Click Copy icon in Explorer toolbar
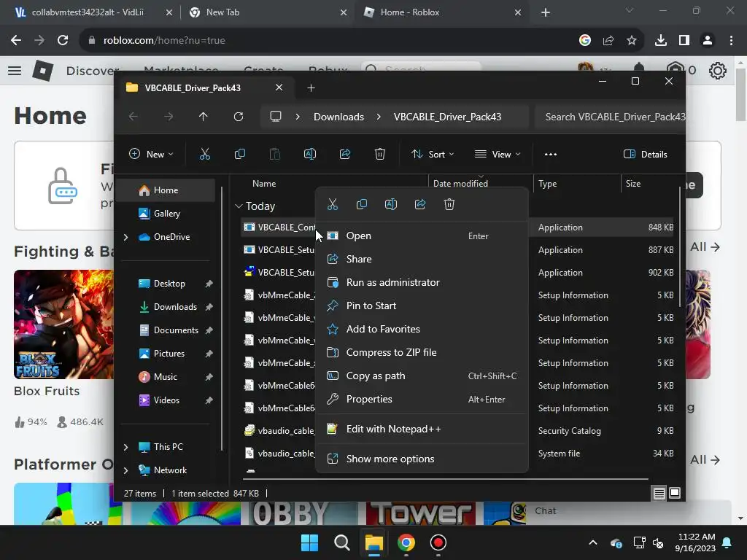The image size is (747, 560). pos(239,154)
